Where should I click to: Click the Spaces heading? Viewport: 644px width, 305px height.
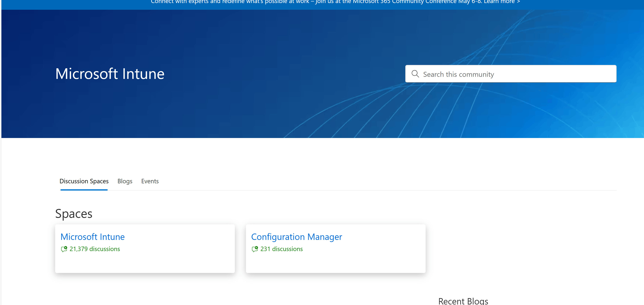74,214
